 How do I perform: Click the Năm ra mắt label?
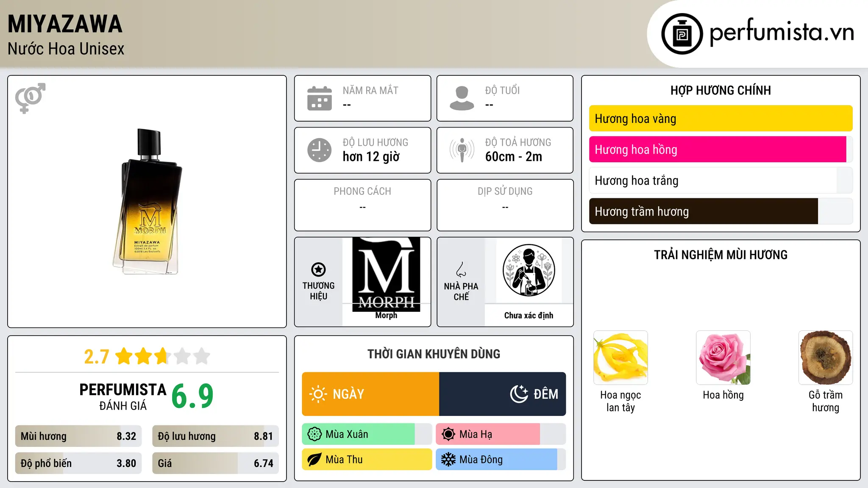[370, 90]
